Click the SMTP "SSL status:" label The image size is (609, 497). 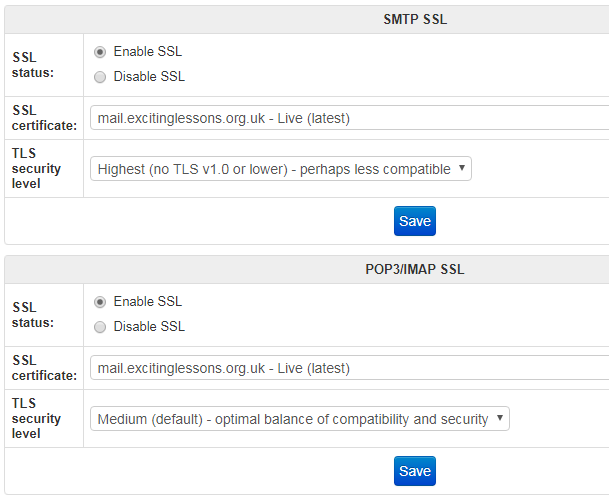[33, 65]
